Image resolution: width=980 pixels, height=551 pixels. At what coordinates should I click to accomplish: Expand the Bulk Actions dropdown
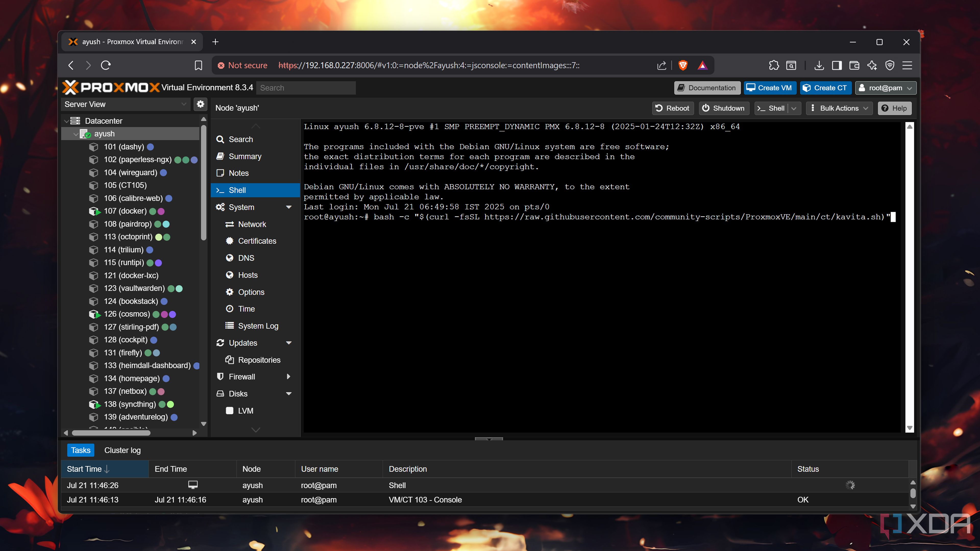(x=839, y=108)
